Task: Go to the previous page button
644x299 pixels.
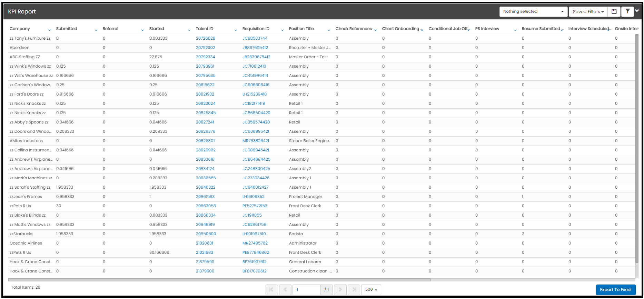Action: coord(285,289)
